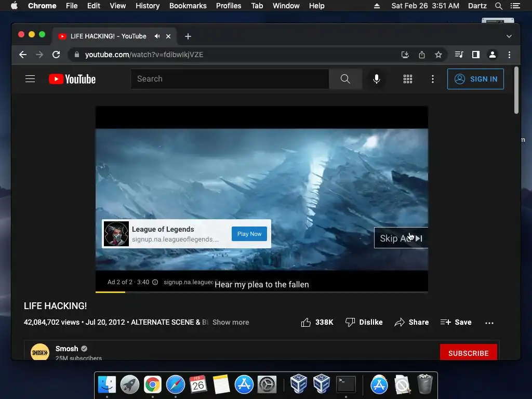The height and width of the screenshot is (399, 532).
Task: Open the YouTube guide hamburger menu
Action: pyautogui.click(x=30, y=79)
